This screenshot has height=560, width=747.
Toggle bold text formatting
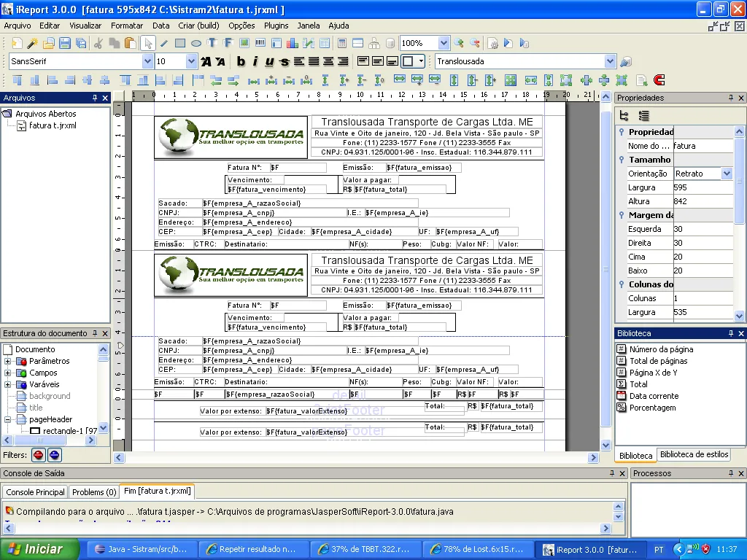pos(240,62)
